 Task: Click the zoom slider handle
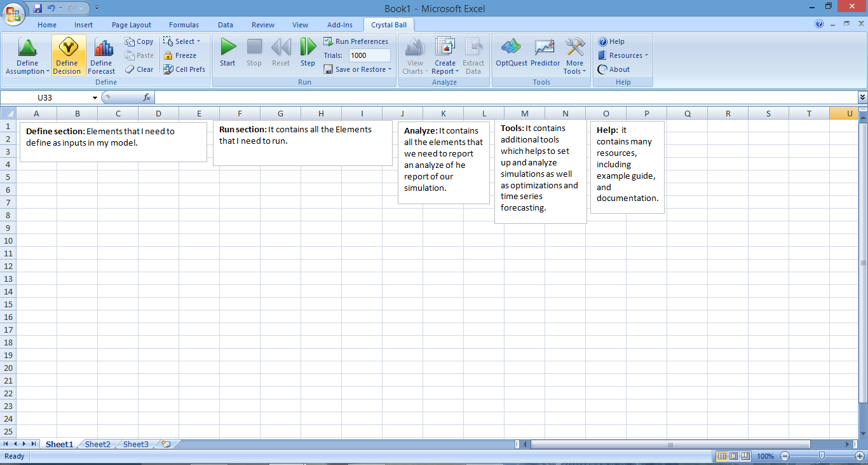822,456
